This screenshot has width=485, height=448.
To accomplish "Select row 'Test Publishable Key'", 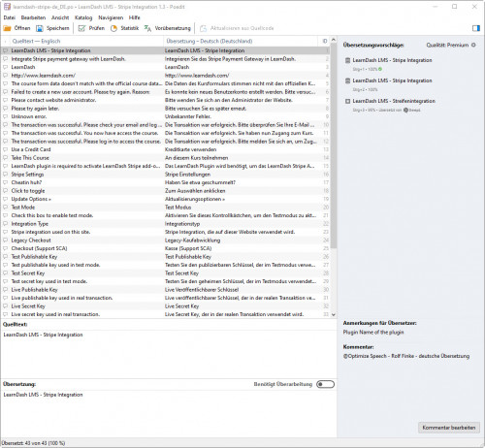I will [x=166, y=257].
